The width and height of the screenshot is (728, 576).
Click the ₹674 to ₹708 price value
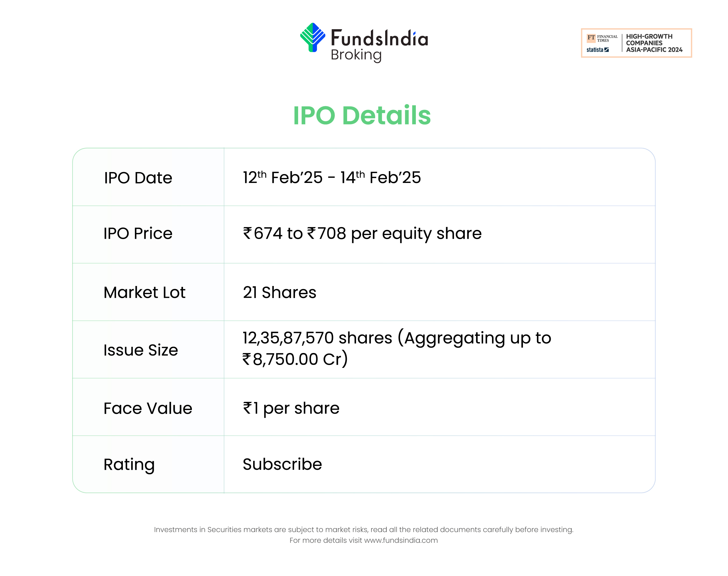coord(362,233)
